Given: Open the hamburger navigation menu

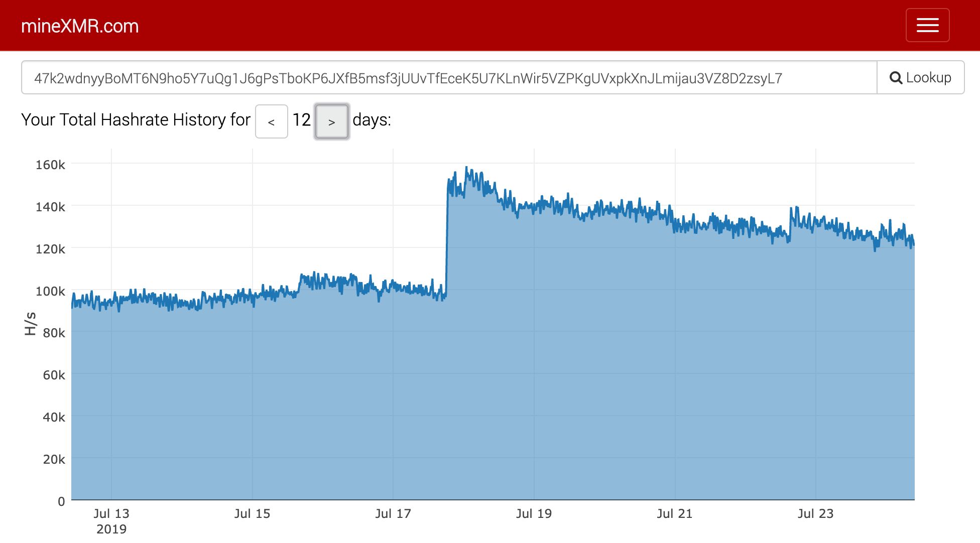Looking at the screenshot, I should tap(927, 25).
